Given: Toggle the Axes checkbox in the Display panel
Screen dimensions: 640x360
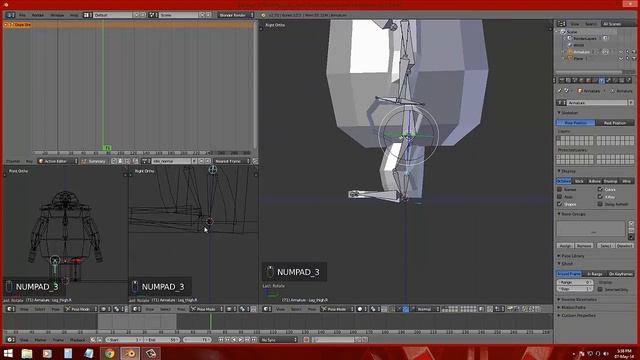Looking at the screenshot, I should [560, 197].
